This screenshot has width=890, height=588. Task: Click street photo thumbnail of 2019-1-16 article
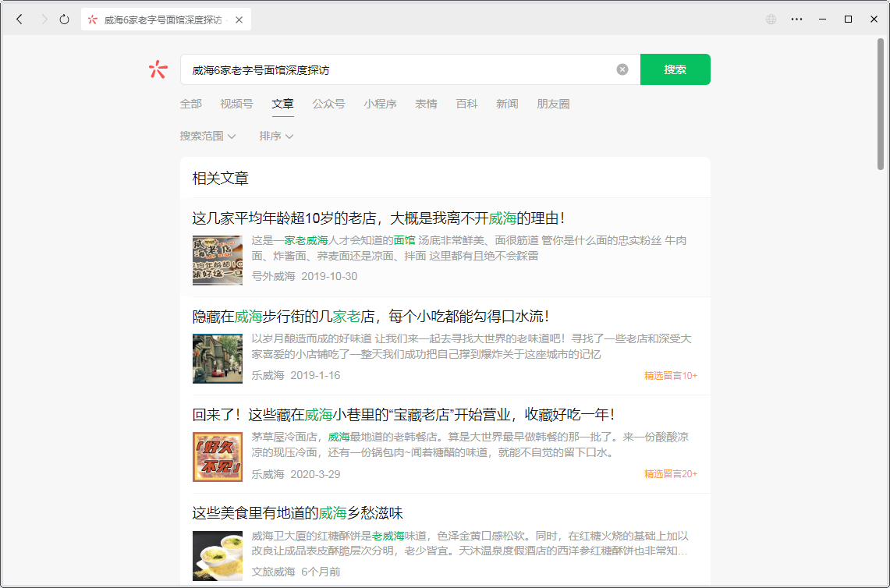(218, 359)
